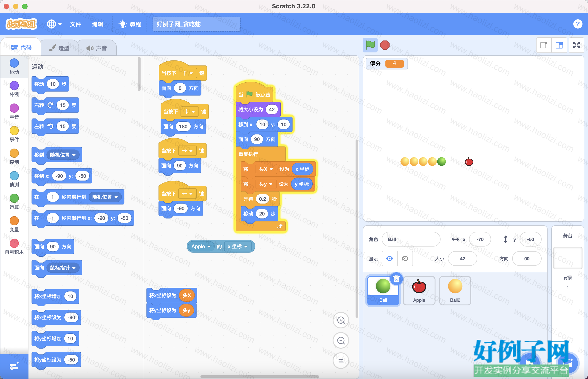
Task: Select the 变量 variables category
Action: click(14, 224)
